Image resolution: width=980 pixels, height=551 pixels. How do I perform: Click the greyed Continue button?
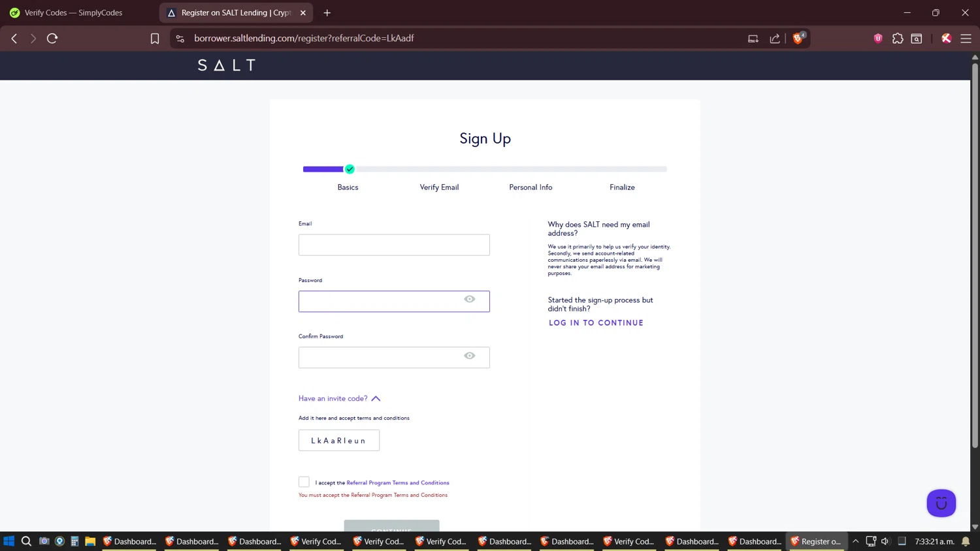[x=392, y=526]
